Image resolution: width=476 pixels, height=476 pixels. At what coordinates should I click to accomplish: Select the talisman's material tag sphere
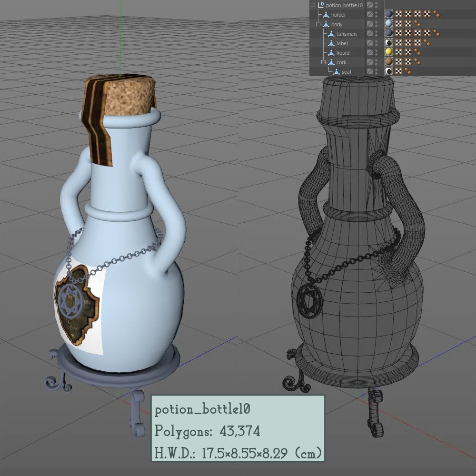[388, 33]
